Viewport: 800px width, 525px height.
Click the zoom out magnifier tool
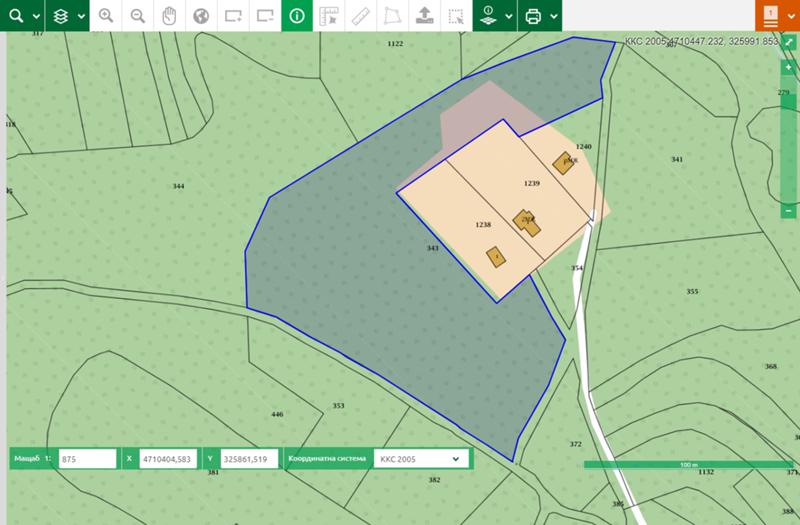tap(138, 16)
